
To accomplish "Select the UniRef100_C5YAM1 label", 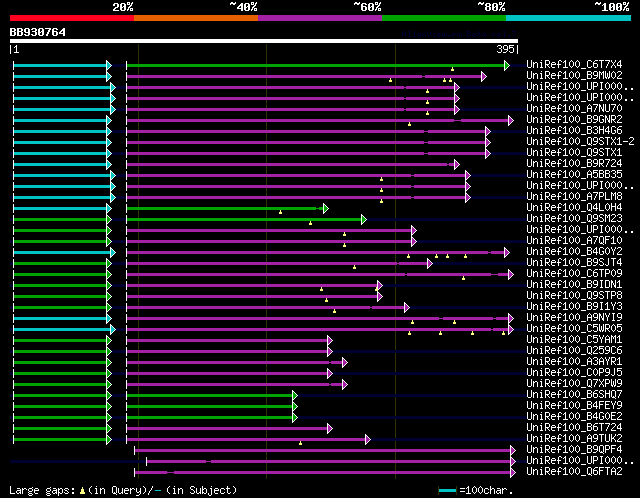I will (574, 340).
